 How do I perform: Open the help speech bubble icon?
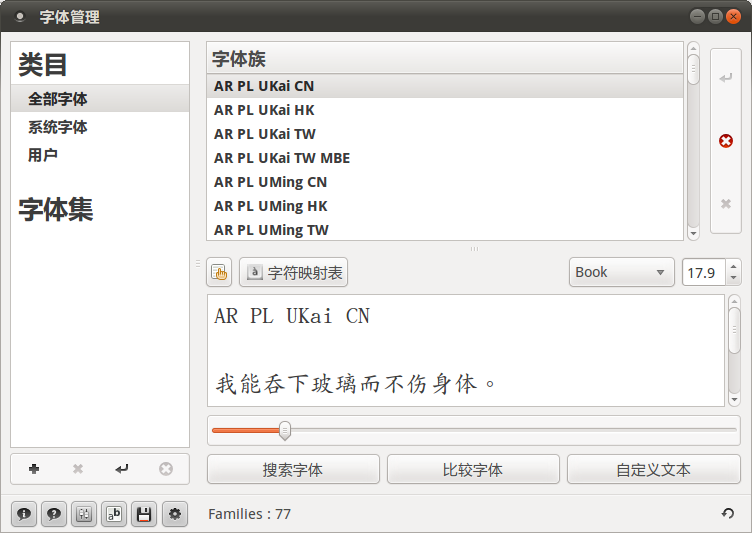point(54,514)
